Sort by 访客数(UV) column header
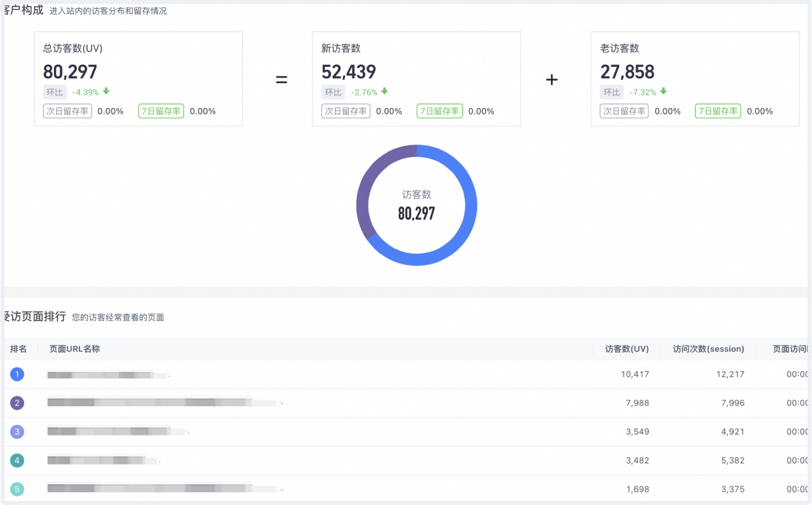This screenshot has width=812, height=505. pos(626,349)
